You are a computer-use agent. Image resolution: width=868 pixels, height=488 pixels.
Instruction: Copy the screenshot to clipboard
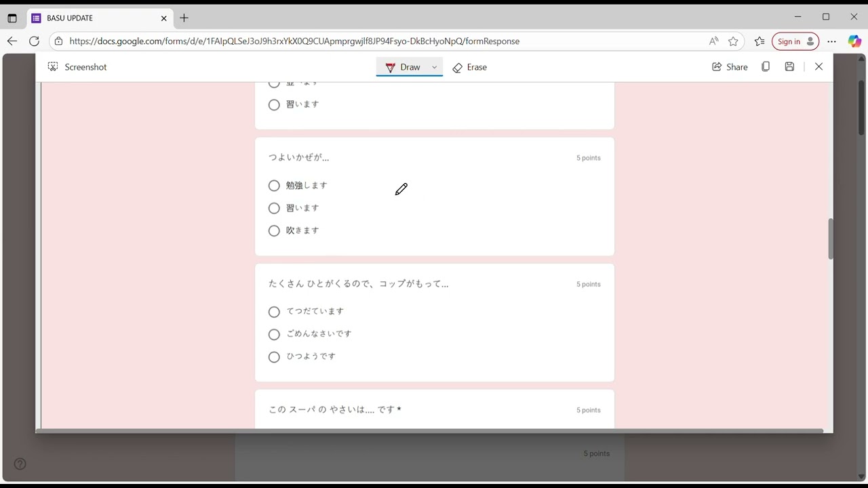(x=766, y=67)
